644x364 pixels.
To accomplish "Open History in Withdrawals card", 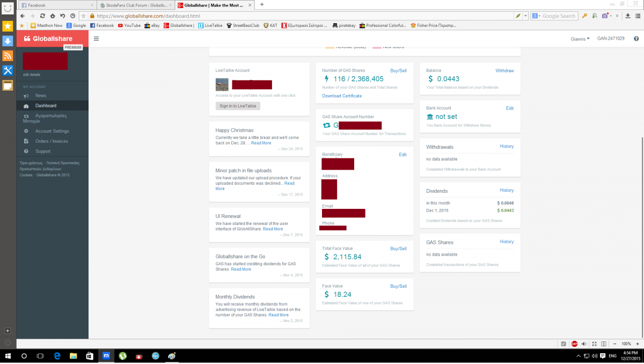I will click(507, 147).
